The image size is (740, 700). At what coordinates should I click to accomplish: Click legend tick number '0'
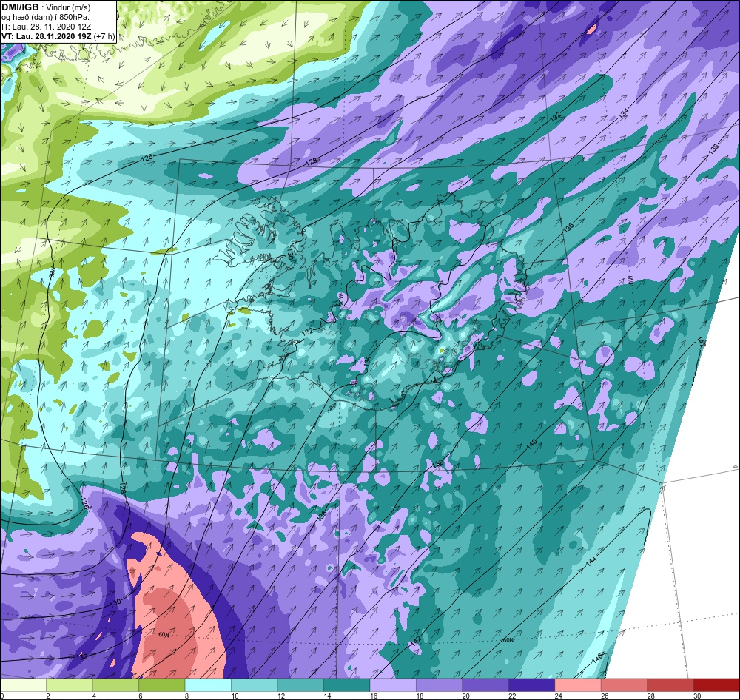click(x=2, y=696)
